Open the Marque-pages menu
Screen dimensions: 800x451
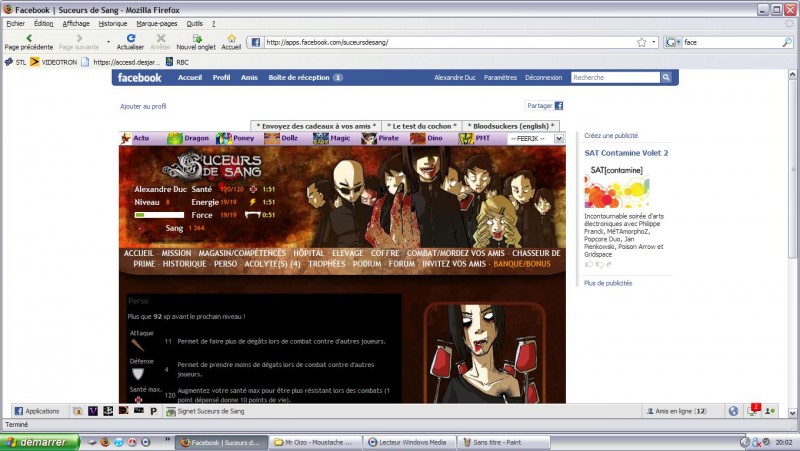(157, 23)
